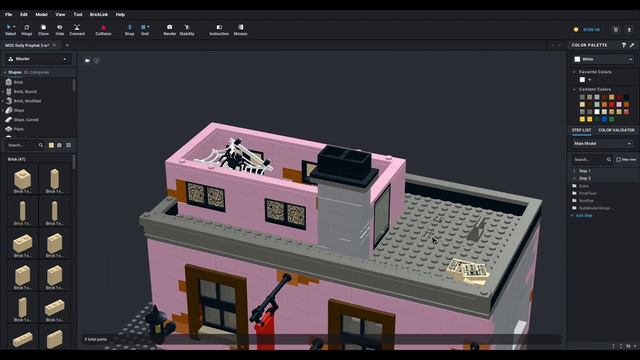The height and width of the screenshot is (360, 640).
Task: Open the Grid size arrow
Action: [x=148, y=27]
